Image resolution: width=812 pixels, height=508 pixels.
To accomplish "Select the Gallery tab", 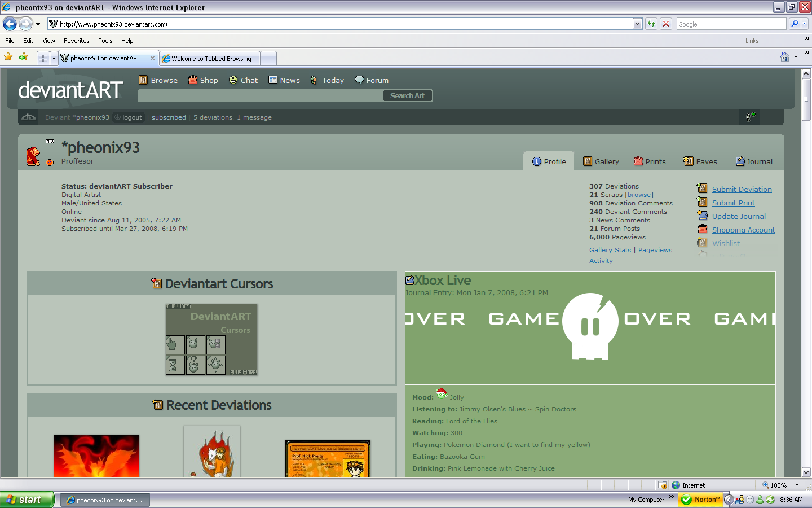I will 601,161.
